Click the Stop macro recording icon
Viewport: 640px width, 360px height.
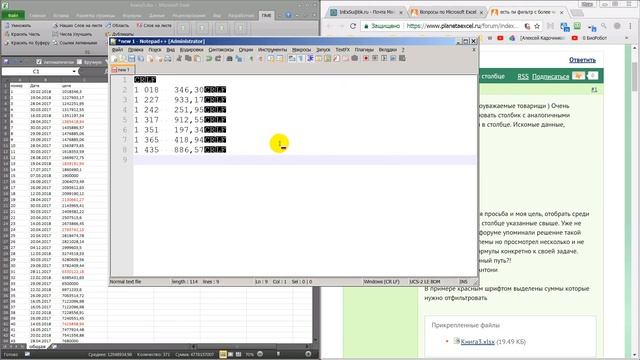(375, 58)
